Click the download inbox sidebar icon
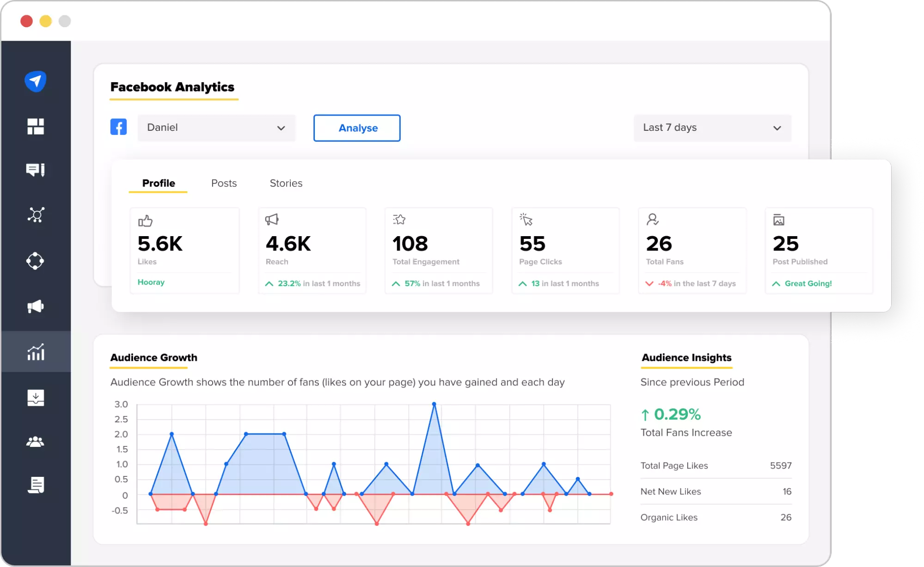Viewport: 924px width, 567px height. [x=36, y=398]
